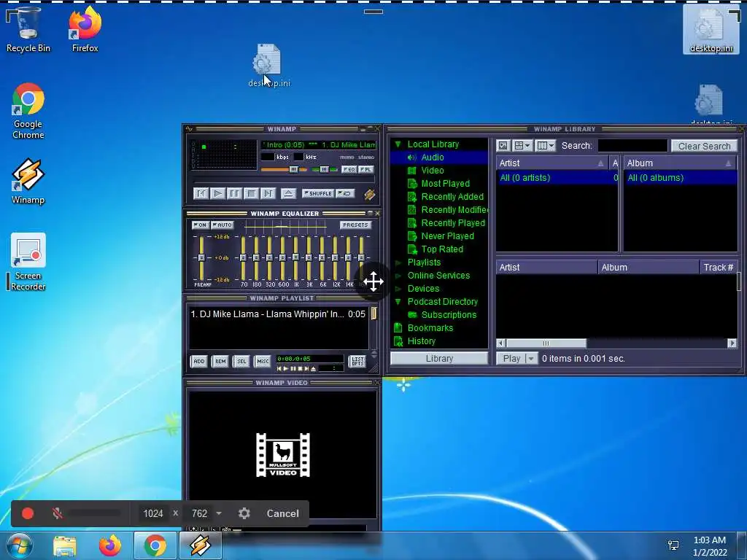Open the Play button dropdown arrow
This screenshot has width=747, height=560.
[532, 359]
